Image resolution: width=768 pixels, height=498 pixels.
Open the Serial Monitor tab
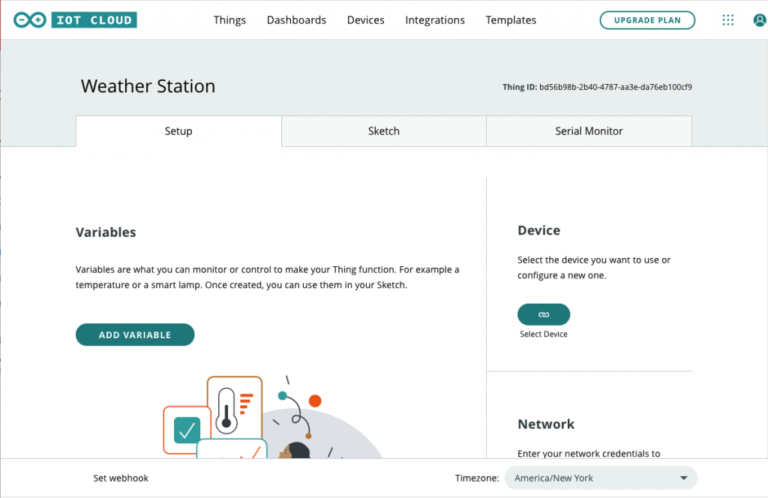[589, 131]
